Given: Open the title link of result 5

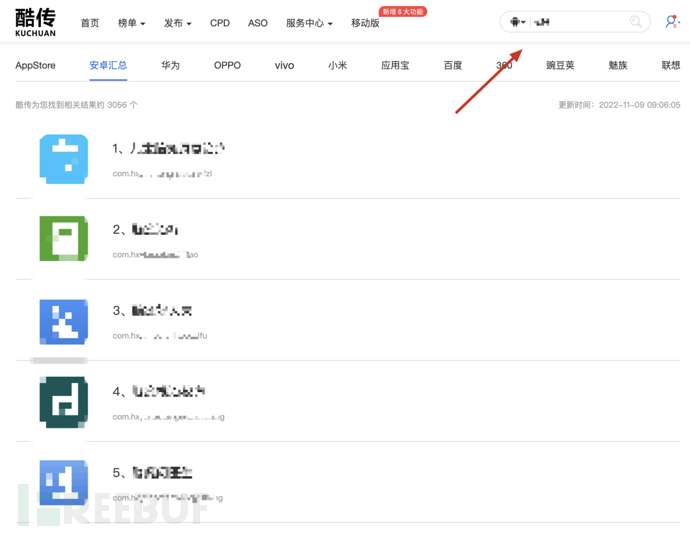Looking at the screenshot, I should (x=152, y=473).
